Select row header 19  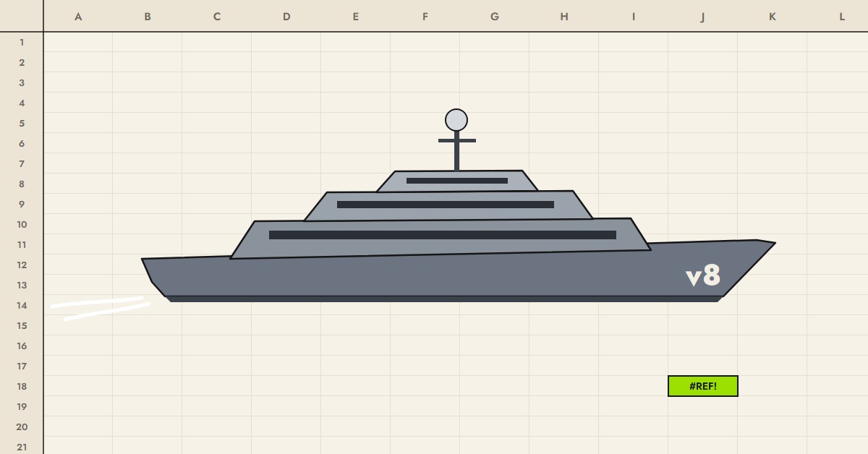coord(22,406)
